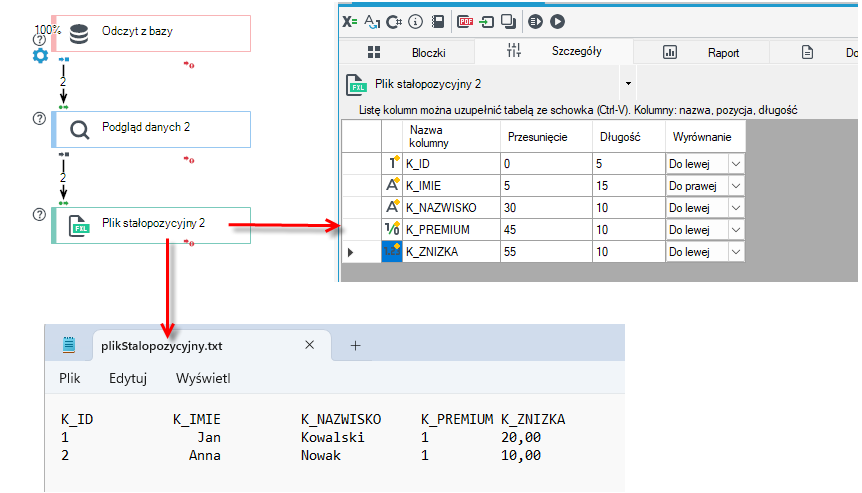The height and width of the screenshot is (493, 862).
Task: Click the X= variables toolbar icon
Action: (x=350, y=21)
